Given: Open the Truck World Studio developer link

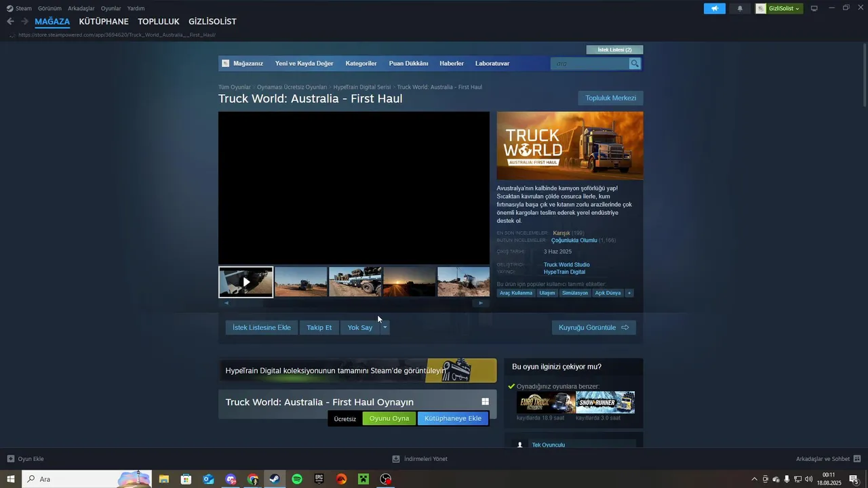Looking at the screenshot, I should [566, 265].
